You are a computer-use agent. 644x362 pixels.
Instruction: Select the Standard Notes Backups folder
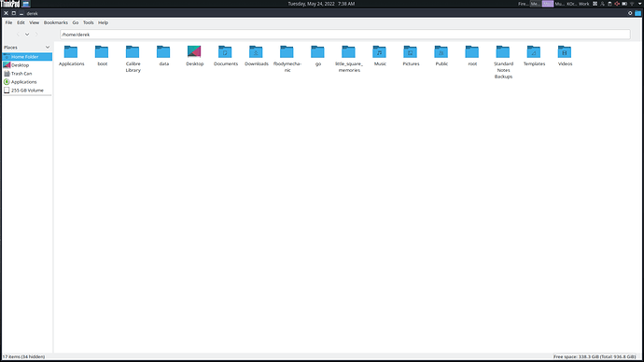[x=503, y=62]
